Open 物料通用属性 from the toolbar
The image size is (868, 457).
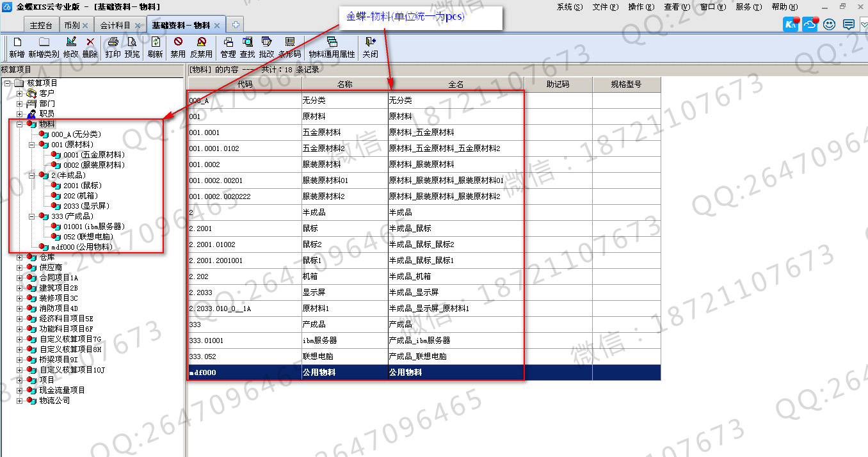(332, 43)
